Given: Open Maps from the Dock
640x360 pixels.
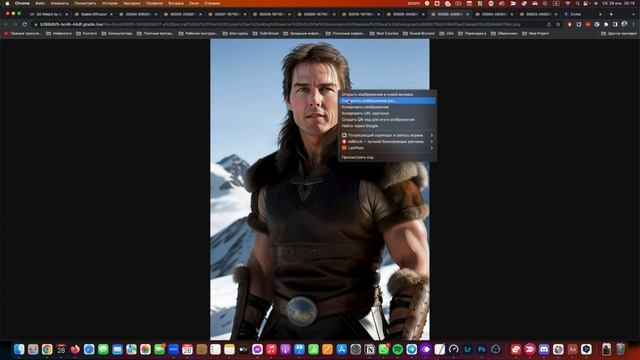Looking at the screenshot, I should click(x=131, y=349).
